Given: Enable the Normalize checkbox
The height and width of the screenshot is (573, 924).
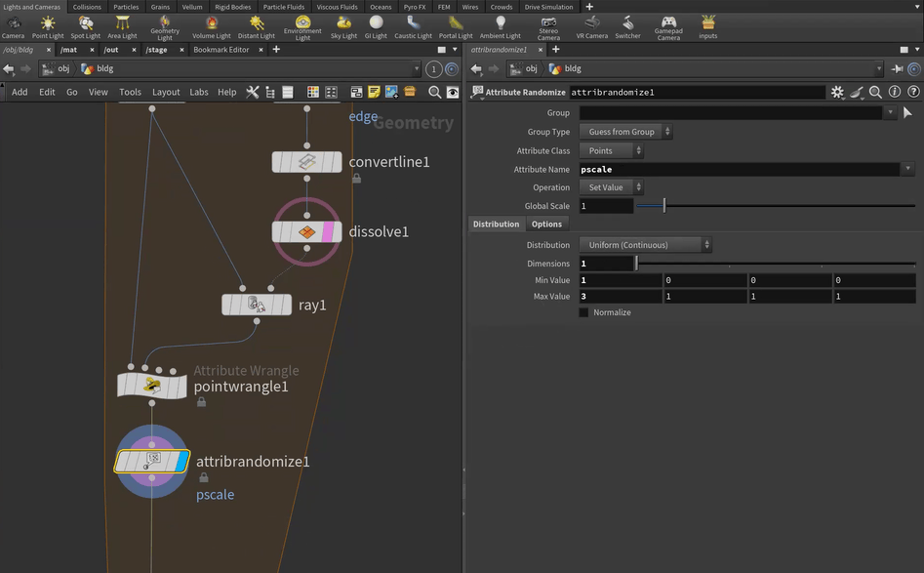Looking at the screenshot, I should coord(583,312).
